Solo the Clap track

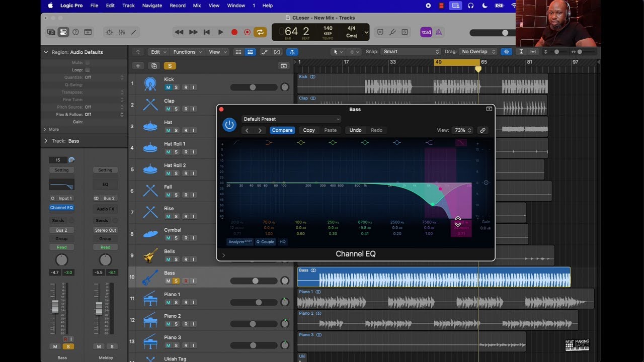tap(176, 109)
